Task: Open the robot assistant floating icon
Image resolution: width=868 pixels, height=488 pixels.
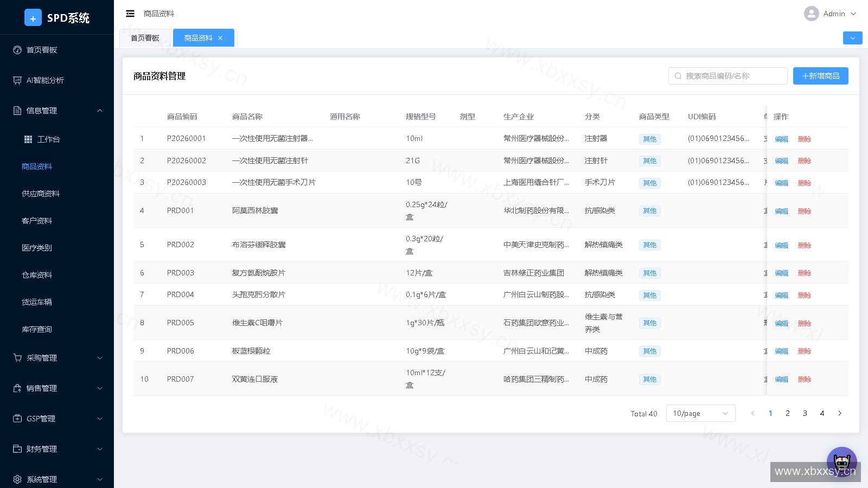Action: pos(842,462)
